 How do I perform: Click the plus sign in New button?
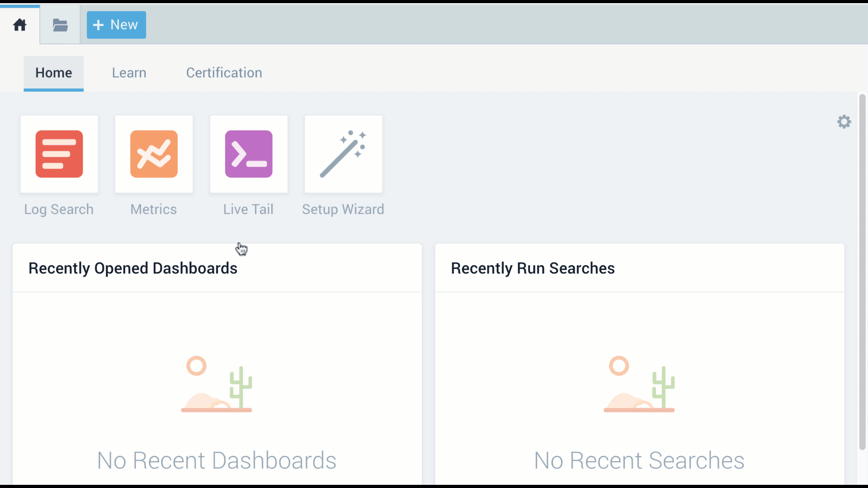point(99,25)
